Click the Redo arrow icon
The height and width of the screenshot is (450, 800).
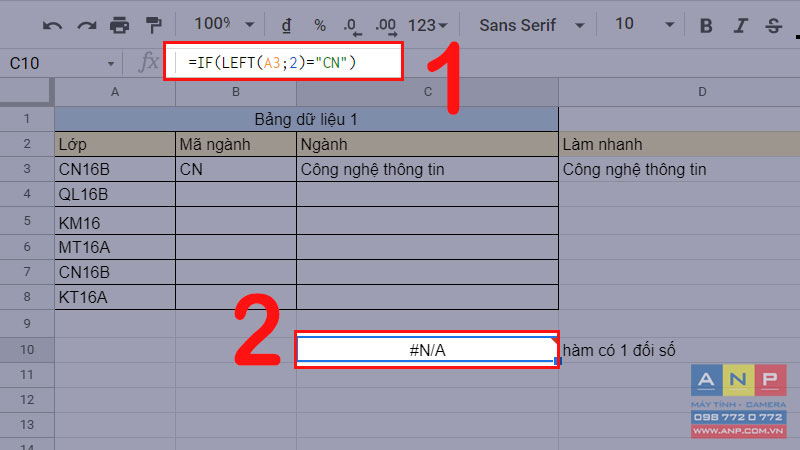pos(86,25)
